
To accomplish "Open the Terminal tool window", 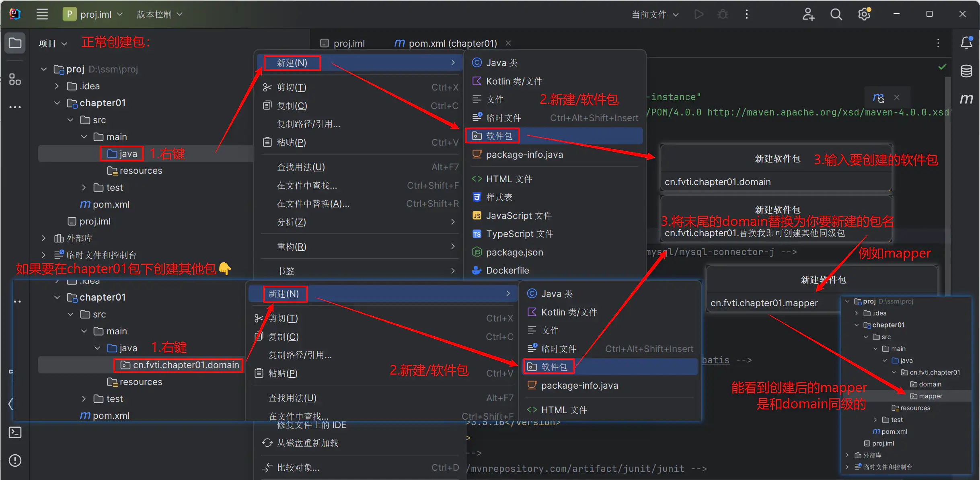I will tap(15, 433).
